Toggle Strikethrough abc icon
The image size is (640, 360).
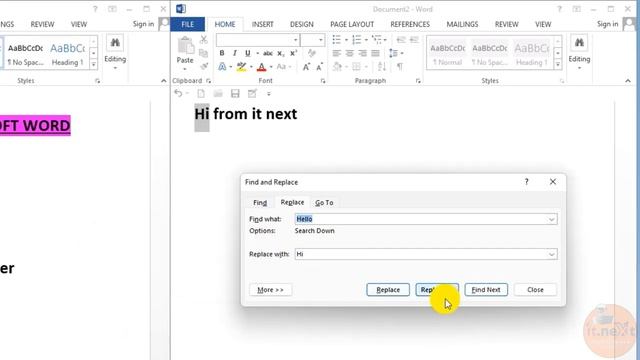(x=268, y=53)
